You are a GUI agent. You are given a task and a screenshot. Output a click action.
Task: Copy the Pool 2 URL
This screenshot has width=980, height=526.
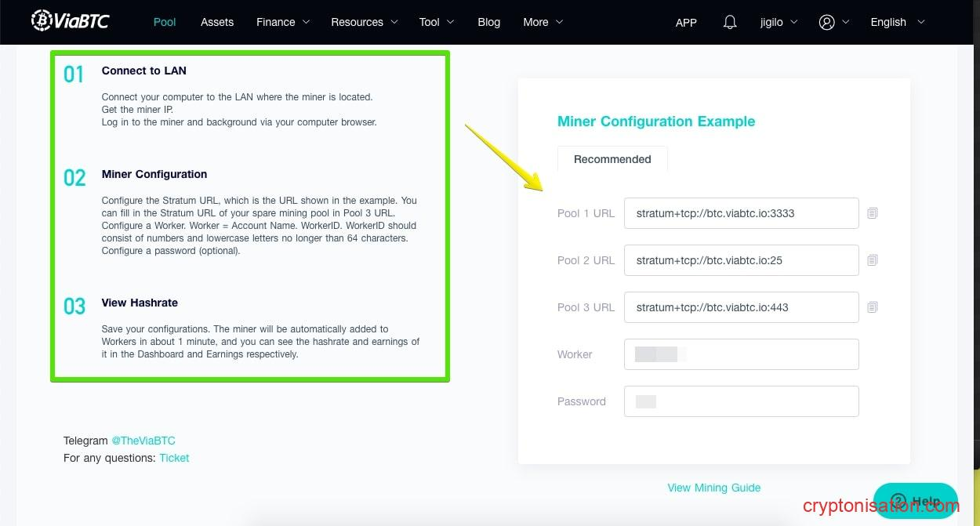pos(872,260)
